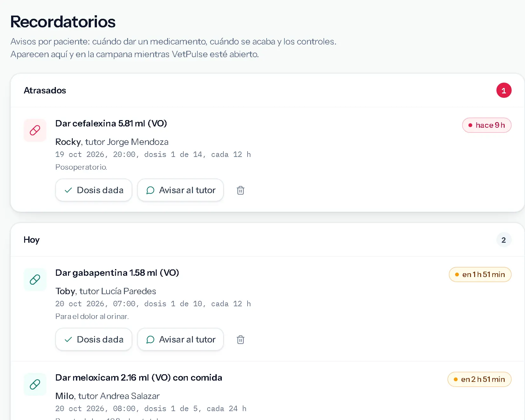Viewport: 525px width, 420px height.
Task: Select 'Dar meloxicam 2.16 ml (VO) con comida'
Action: click(139, 377)
